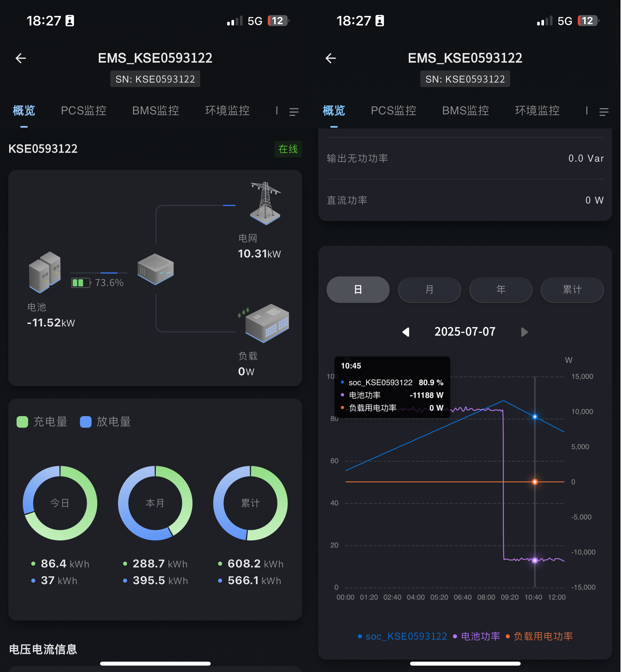Click the load building icon
621x672 pixels.
tap(267, 323)
